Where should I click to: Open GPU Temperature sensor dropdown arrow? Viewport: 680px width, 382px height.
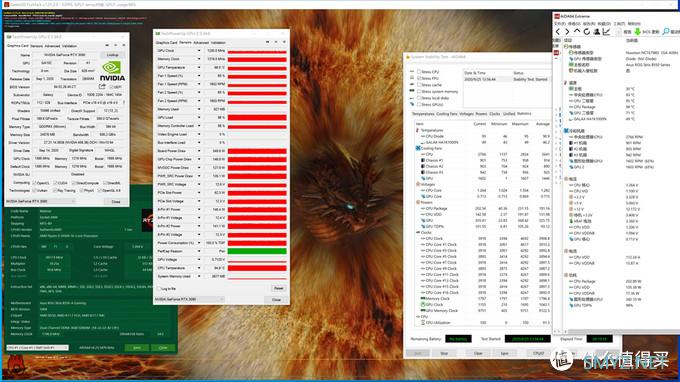point(199,68)
